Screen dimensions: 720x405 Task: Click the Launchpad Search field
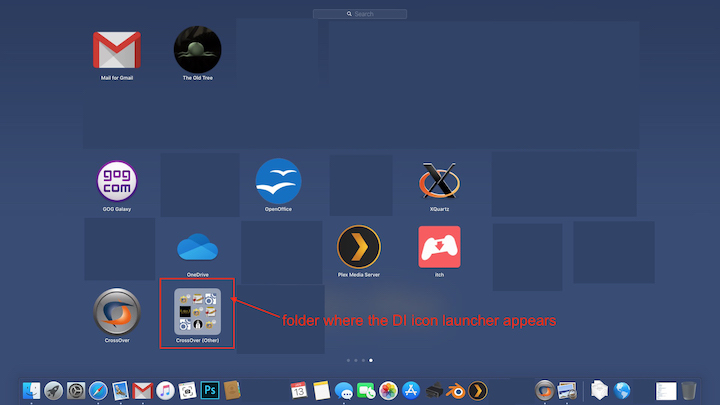click(x=360, y=14)
